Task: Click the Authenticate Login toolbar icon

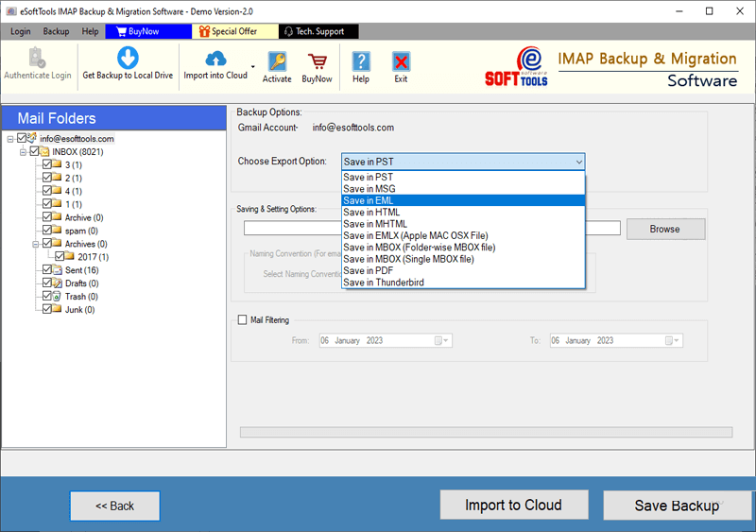Action: (x=37, y=58)
